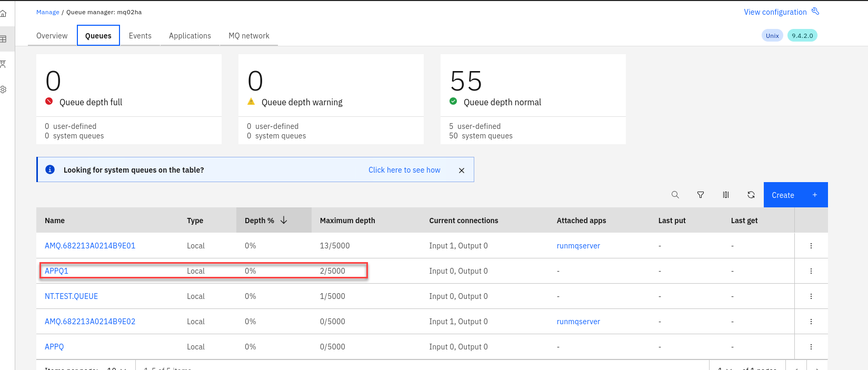
Task: Open the APPQ1 queue link
Action: [57, 271]
